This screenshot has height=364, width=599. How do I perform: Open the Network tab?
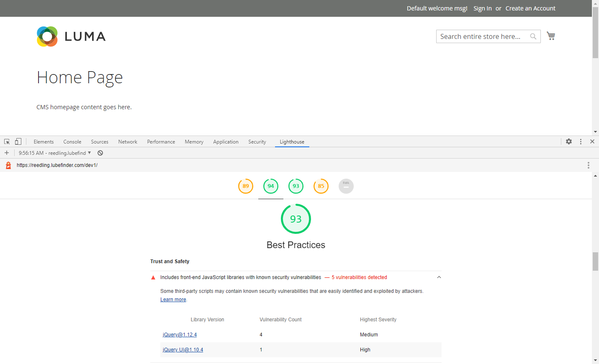click(128, 142)
